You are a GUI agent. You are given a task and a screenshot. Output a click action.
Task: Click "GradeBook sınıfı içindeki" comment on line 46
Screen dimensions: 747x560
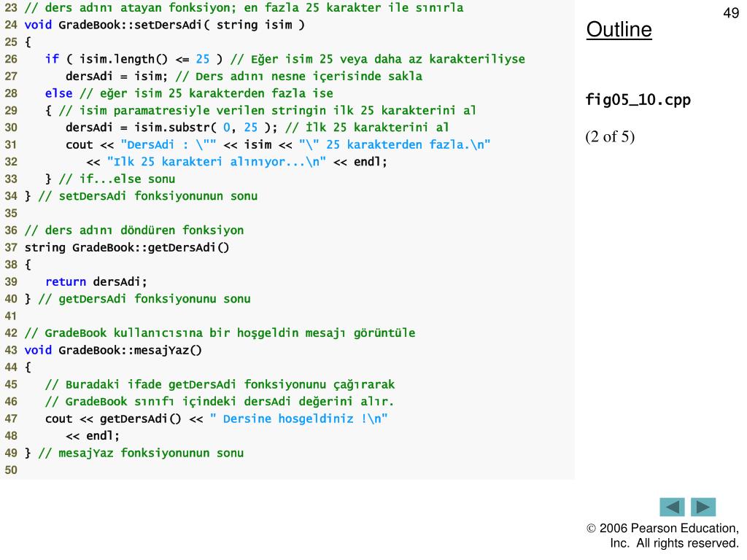pos(220,402)
